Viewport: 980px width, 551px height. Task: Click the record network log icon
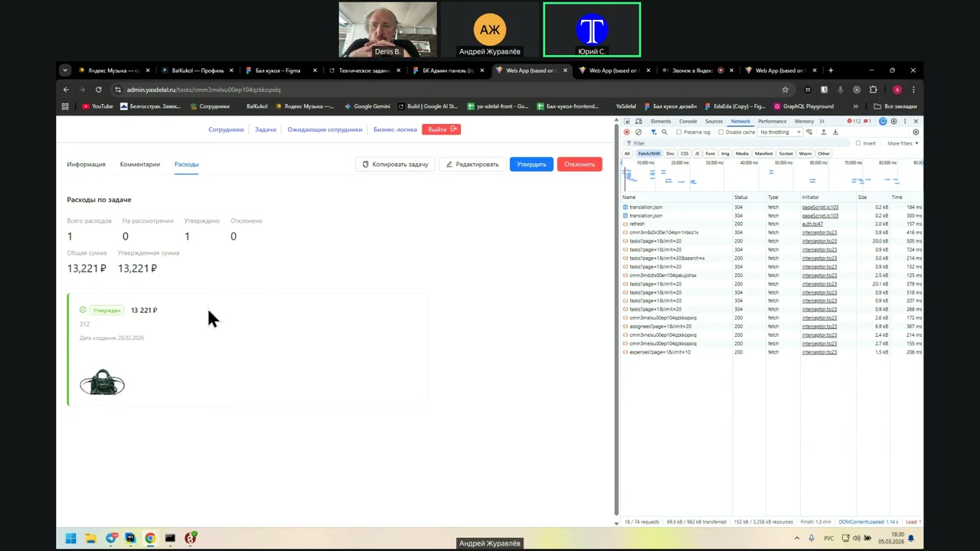[x=627, y=132]
